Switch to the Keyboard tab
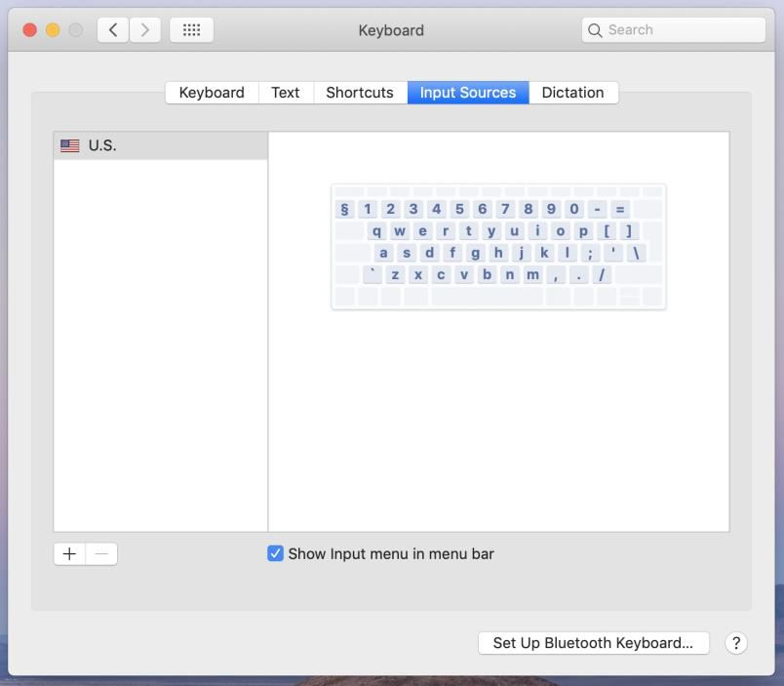 212,93
